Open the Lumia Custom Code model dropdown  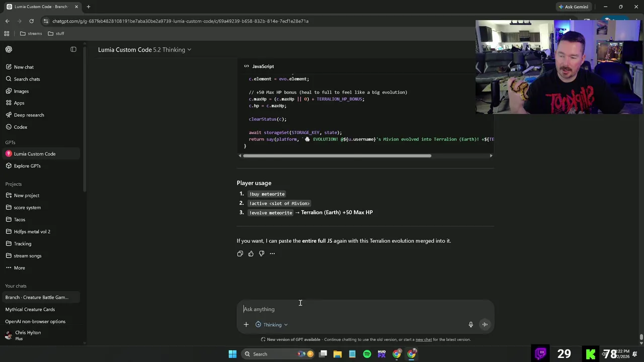coord(145,50)
